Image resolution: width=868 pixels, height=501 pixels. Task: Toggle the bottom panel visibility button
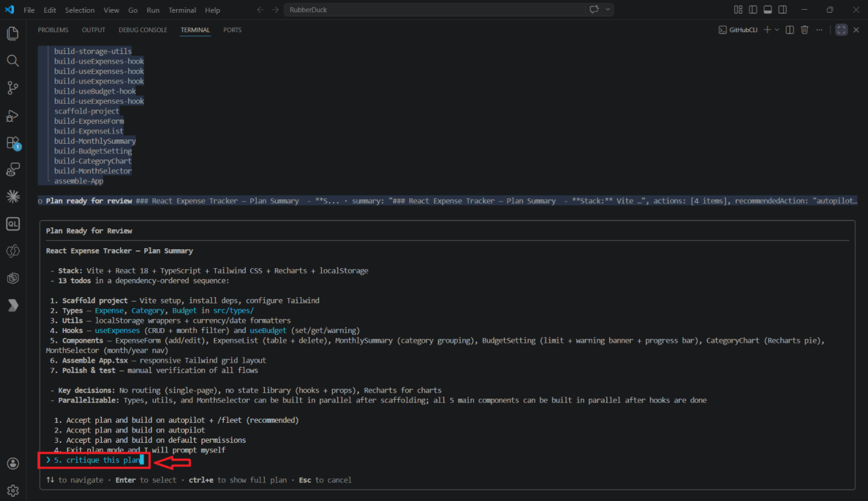coord(767,10)
